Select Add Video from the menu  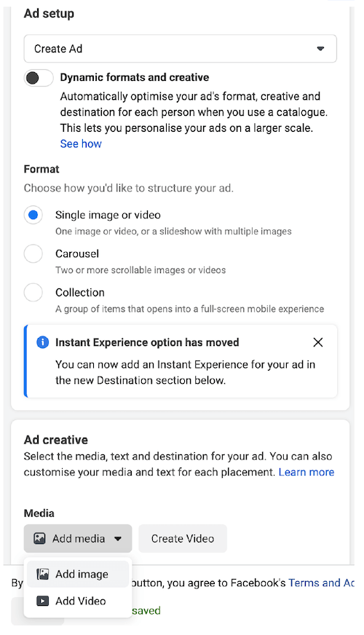tap(78, 601)
